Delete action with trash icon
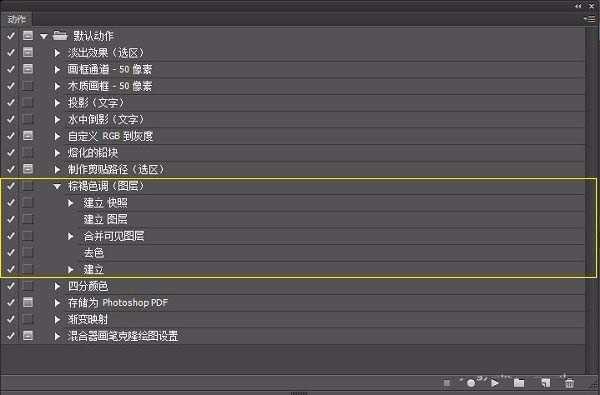 pyautogui.click(x=569, y=383)
